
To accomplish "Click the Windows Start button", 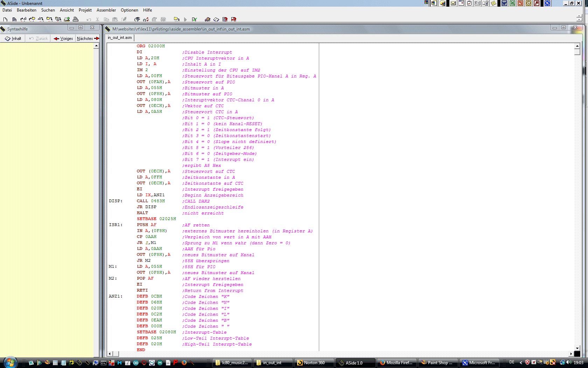I will (x=10, y=362).
